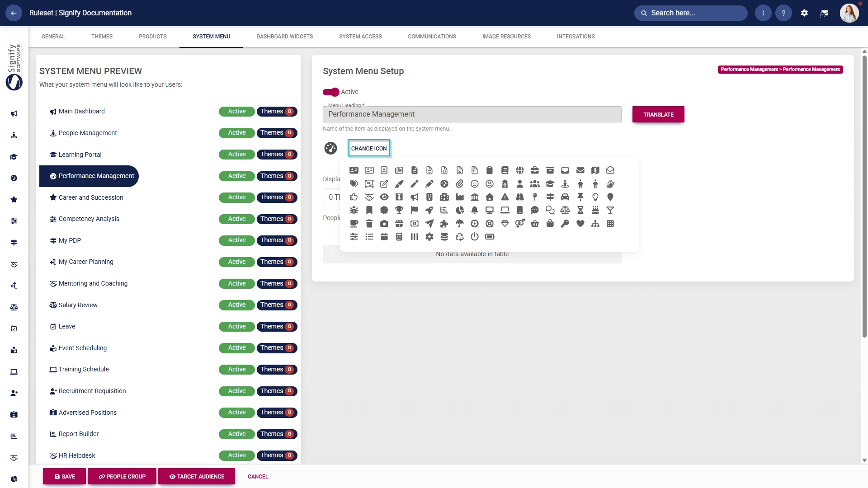Screen dimensions: 868x488
Task: Open the settings gear in the header
Action: pyautogui.click(x=804, y=13)
